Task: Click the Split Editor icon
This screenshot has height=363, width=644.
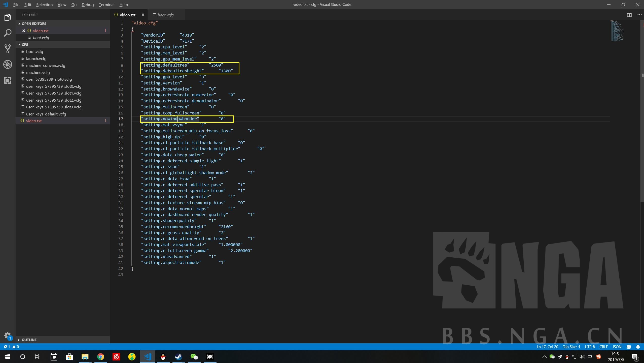Action: tap(629, 15)
